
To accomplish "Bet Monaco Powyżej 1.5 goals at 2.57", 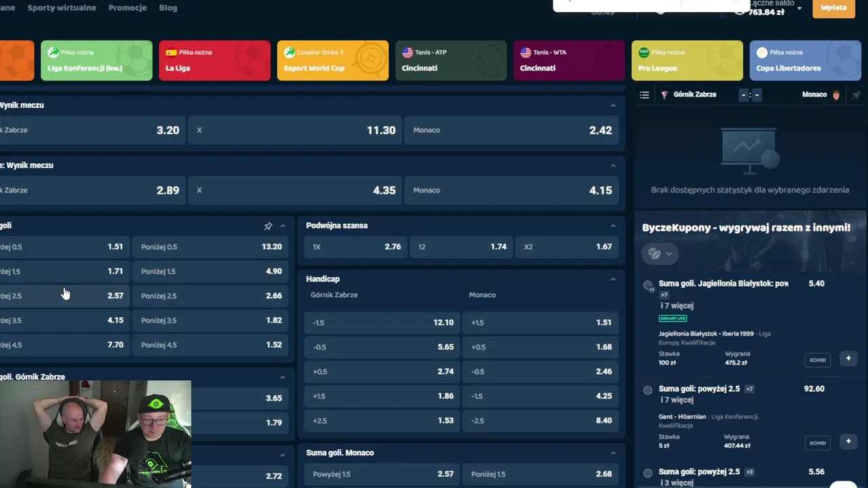I will tap(382, 474).
